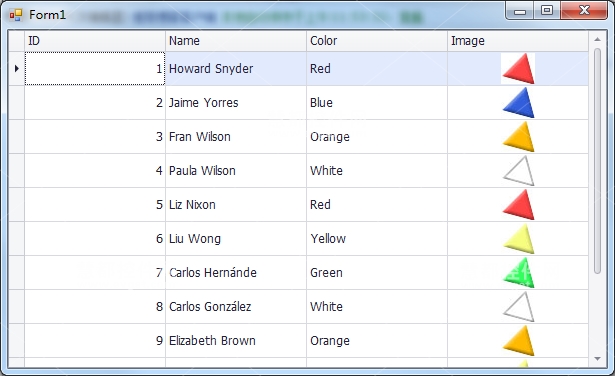Image resolution: width=615 pixels, height=376 pixels.
Task: Sort by the ID column header
Action: 95,41
